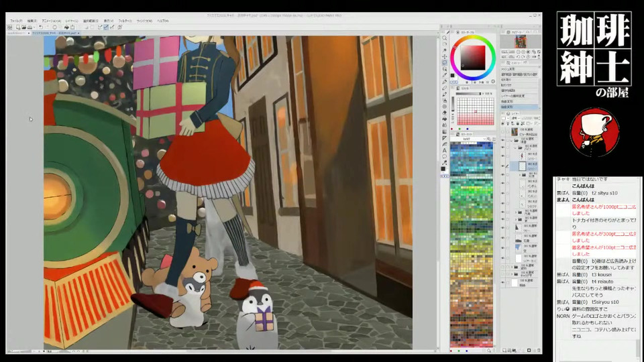Select the Text tool marked A
The height and width of the screenshot is (362, 644).
444,151
